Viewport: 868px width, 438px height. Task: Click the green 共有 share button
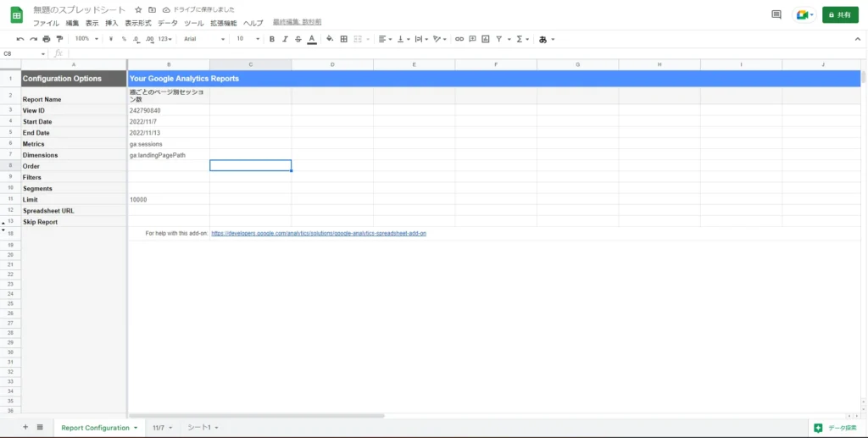[x=840, y=15]
